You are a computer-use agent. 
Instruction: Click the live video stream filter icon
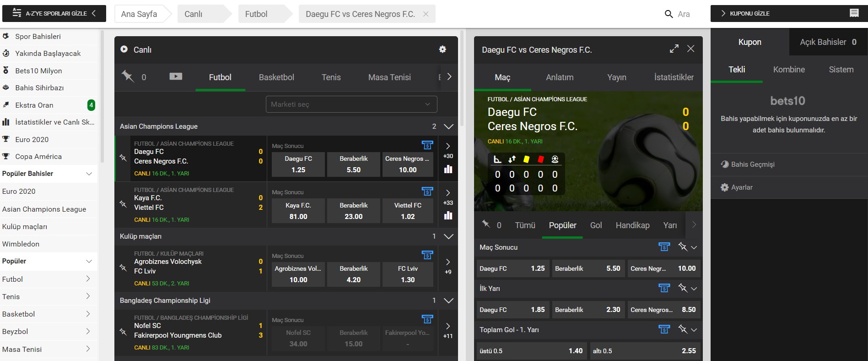click(176, 77)
